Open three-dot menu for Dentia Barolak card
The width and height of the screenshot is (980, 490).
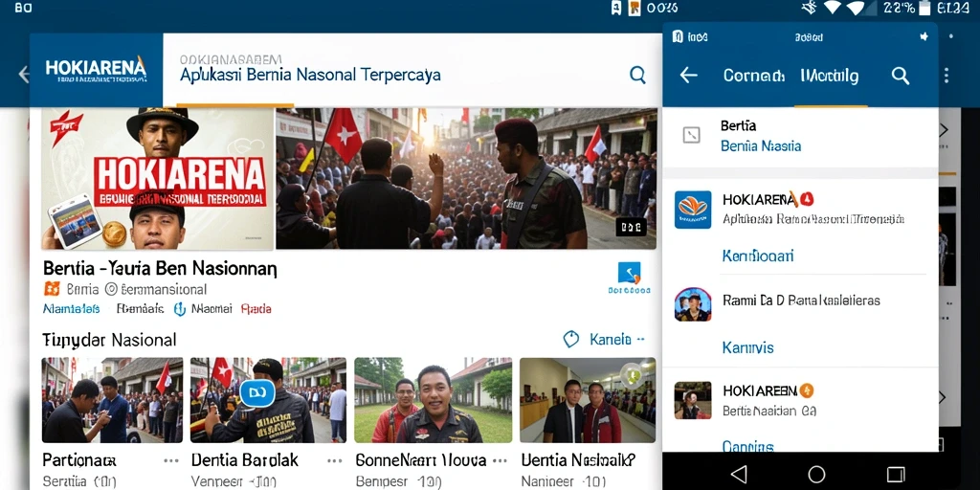click(x=335, y=460)
